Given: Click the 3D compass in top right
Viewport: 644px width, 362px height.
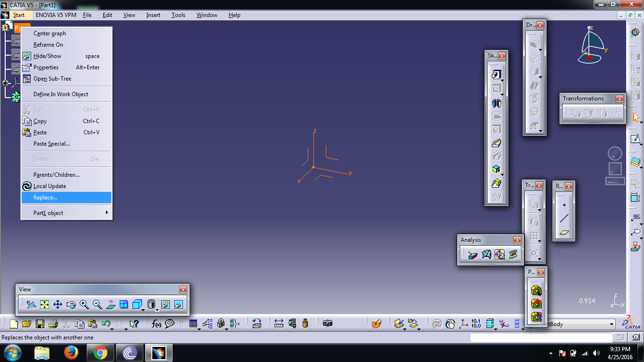Looking at the screenshot, I should click(x=592, y=45).
